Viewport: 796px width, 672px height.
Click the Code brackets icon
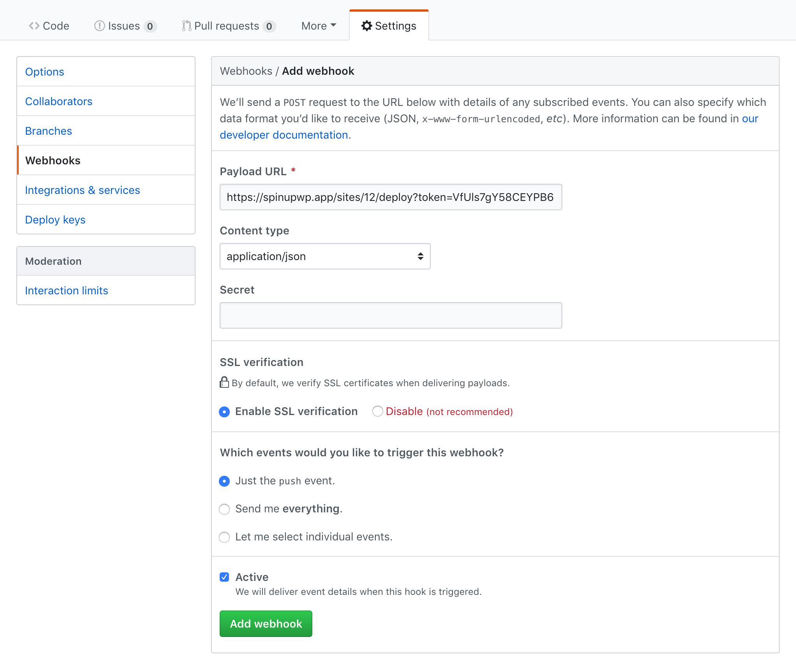[x=34, y=26]
